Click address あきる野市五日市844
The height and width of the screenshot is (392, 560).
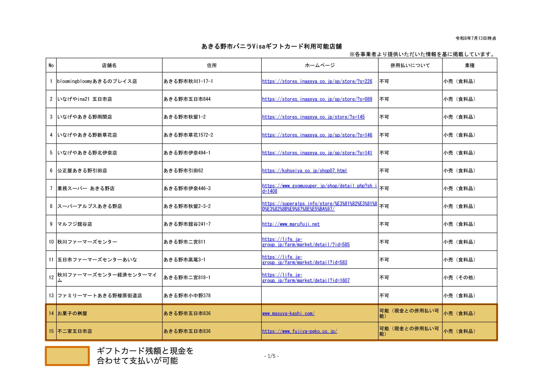[187, 99]
